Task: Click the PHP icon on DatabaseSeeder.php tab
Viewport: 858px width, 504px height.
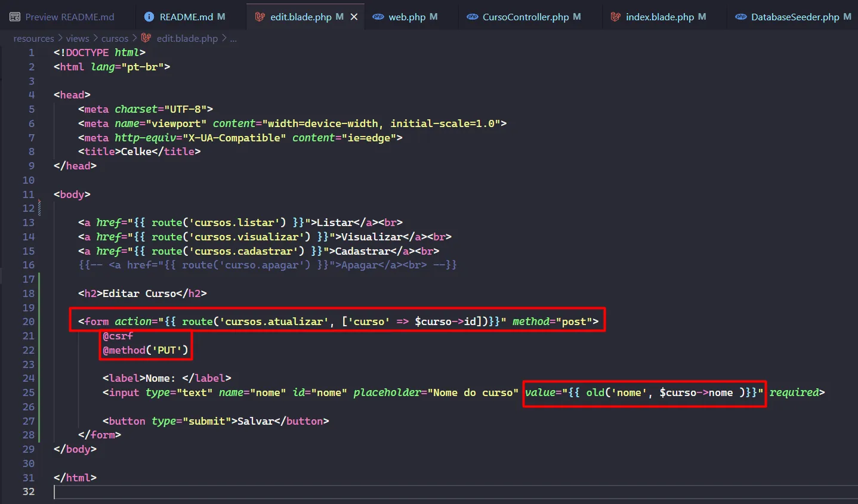Action: coord(740,17)
